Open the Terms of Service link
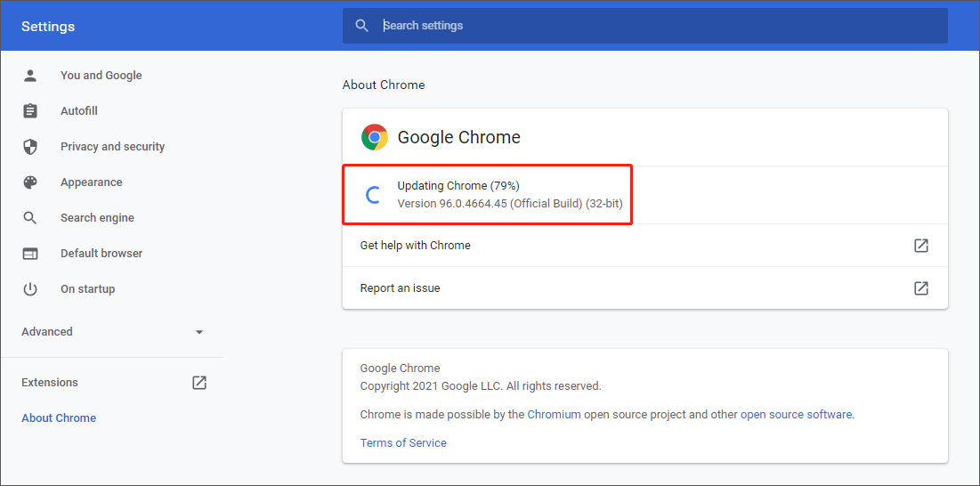Viewport: 980px width, 486px height. point(403,443)
